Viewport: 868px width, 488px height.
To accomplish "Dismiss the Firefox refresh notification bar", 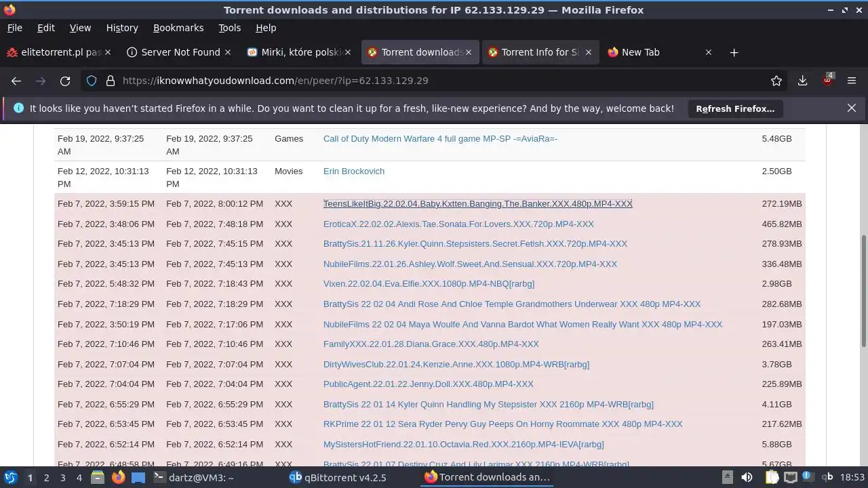I will 852,108.
